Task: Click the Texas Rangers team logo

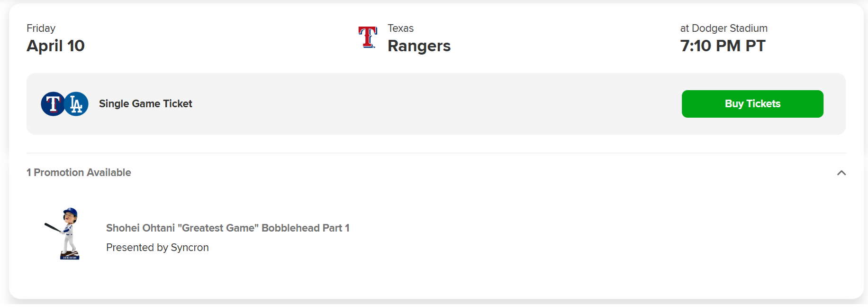Action: (x=368, y=37)
